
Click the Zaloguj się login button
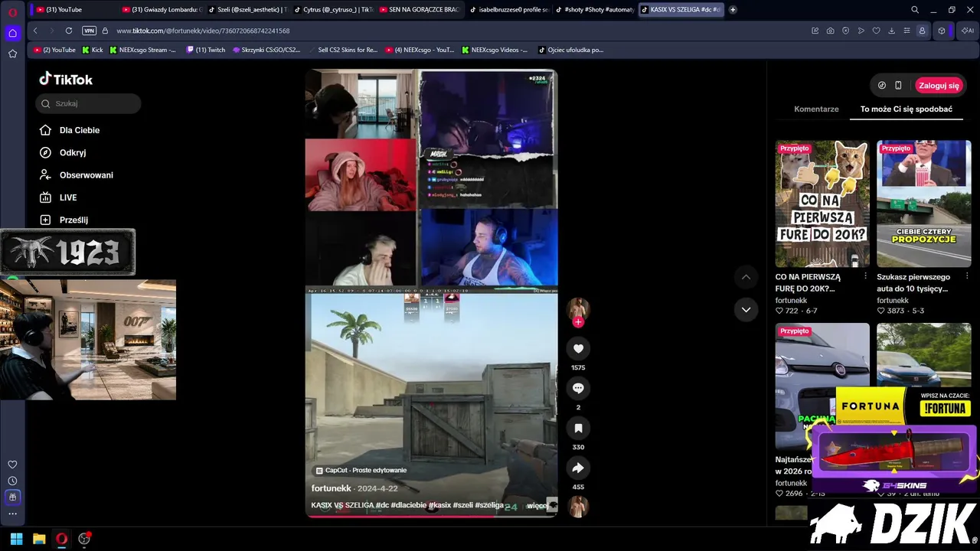[939, 86]
